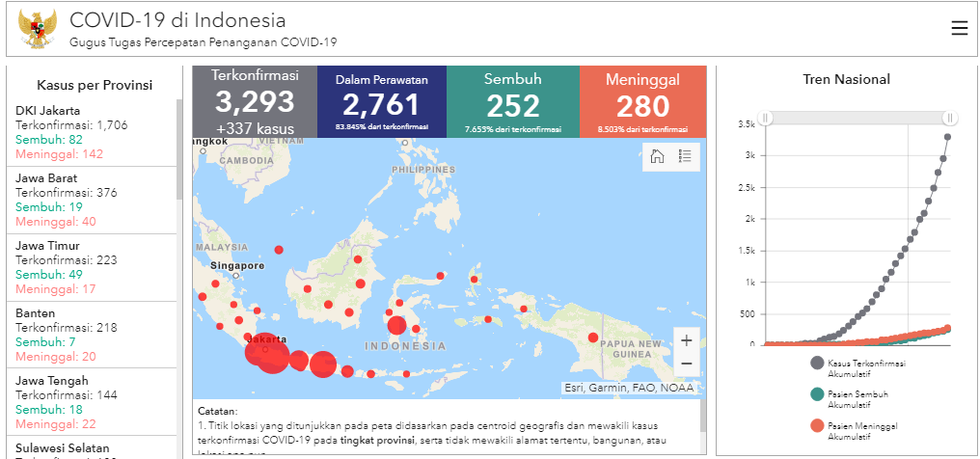This screenshot has width=980, height=459.
Task: Select Jawa Tengah in province list
Action: pyautogui.click(x=92, y=402)
